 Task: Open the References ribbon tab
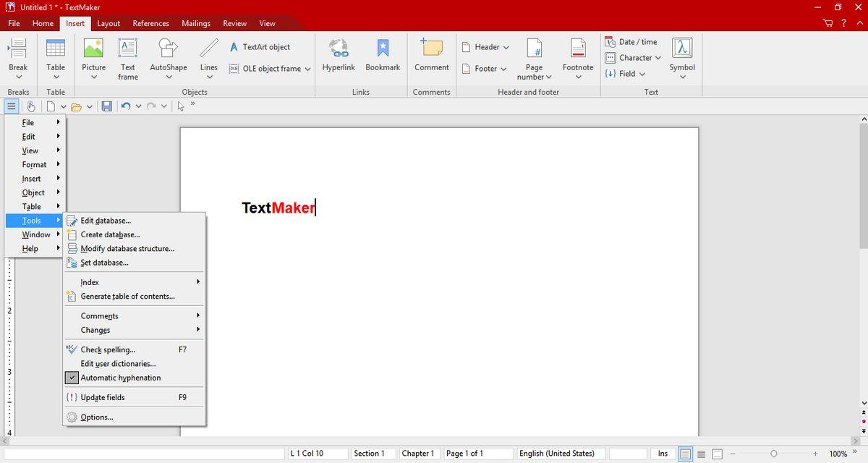tap(150, 23)
